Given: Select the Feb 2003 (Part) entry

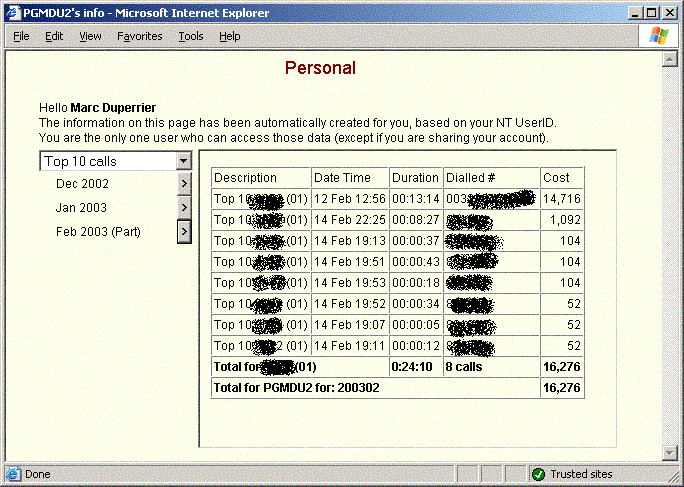Looking at the screenshot, I should (x=98, y=232).
